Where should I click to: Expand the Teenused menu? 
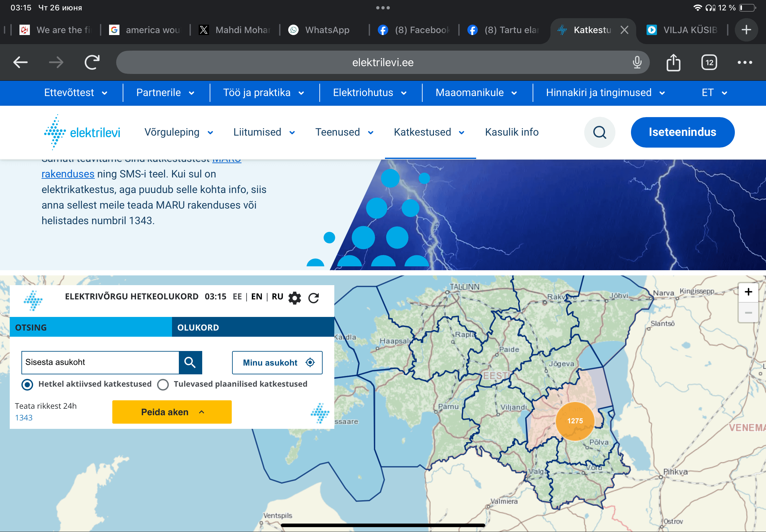pyautogui.click(x=344, y=132)
